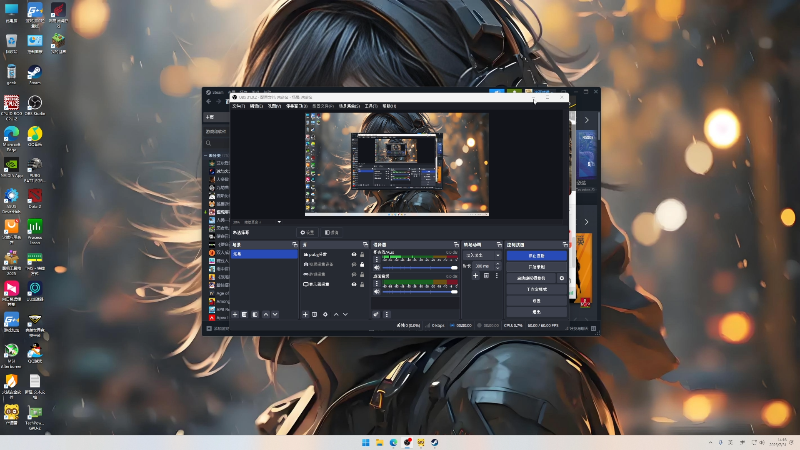Screen dimensions: 800x450
Task: Pop out the Controls dock
Action: (x=564, y=245)
